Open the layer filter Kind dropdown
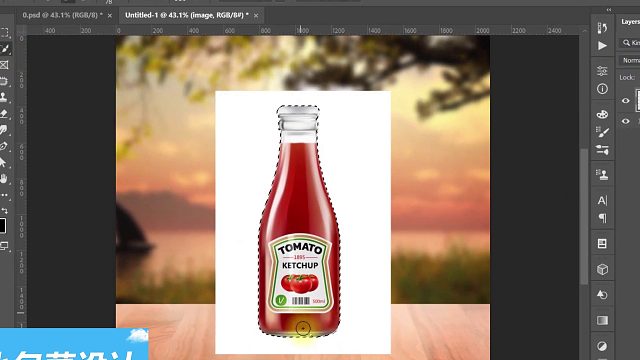The image size is (640, 360). click(x=630, y=42)
